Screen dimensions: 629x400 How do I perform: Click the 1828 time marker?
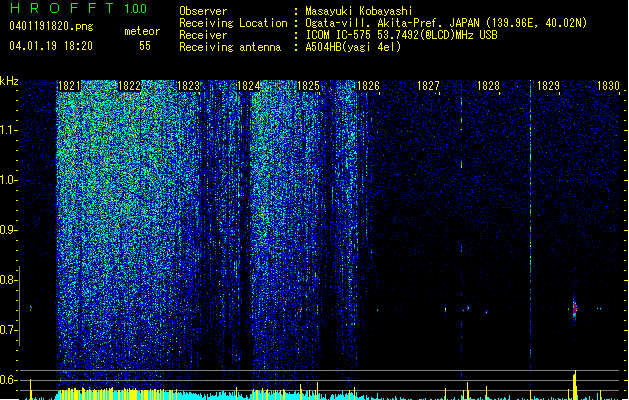488,86
